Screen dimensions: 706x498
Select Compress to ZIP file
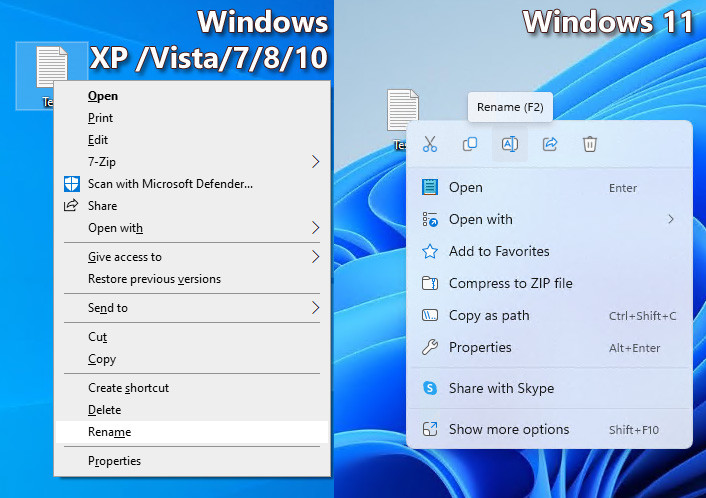click(x=549, y=283)
